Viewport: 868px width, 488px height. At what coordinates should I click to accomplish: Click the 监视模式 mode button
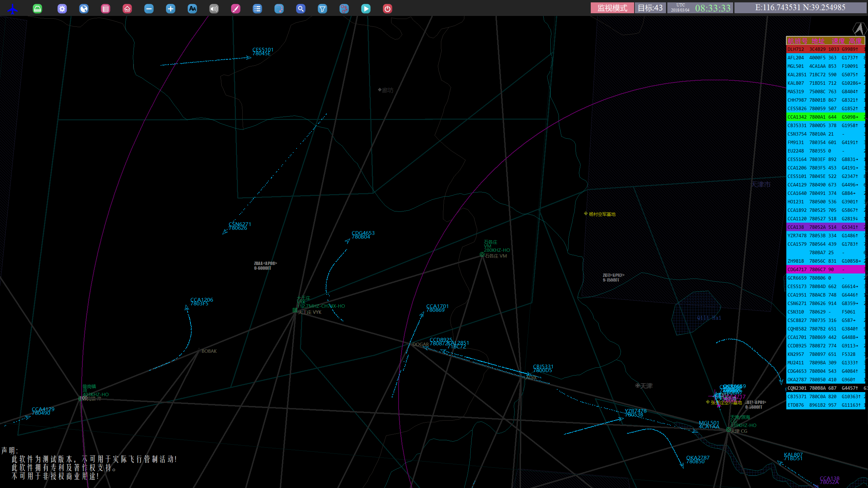point(612,8)
